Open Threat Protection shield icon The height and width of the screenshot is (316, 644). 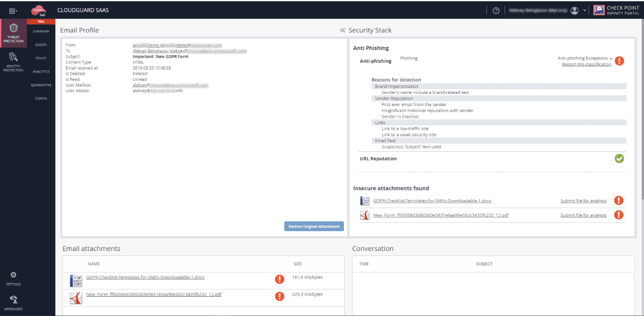pos(13,28)
